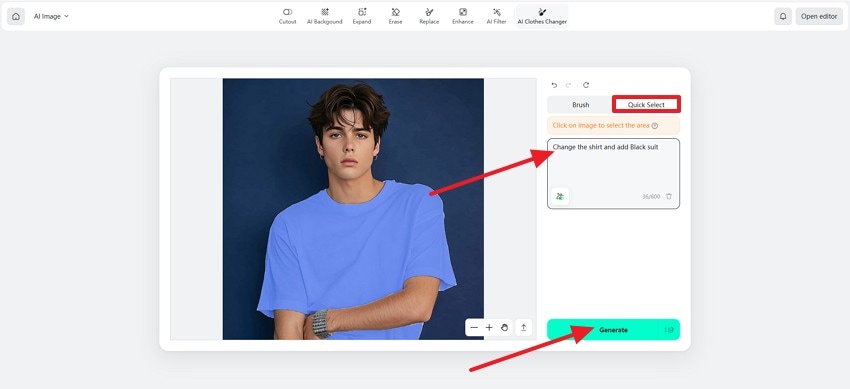Open help icon next to selection hint
The image size is (850, 389).
pyautogui.click(x=655, y=126)
